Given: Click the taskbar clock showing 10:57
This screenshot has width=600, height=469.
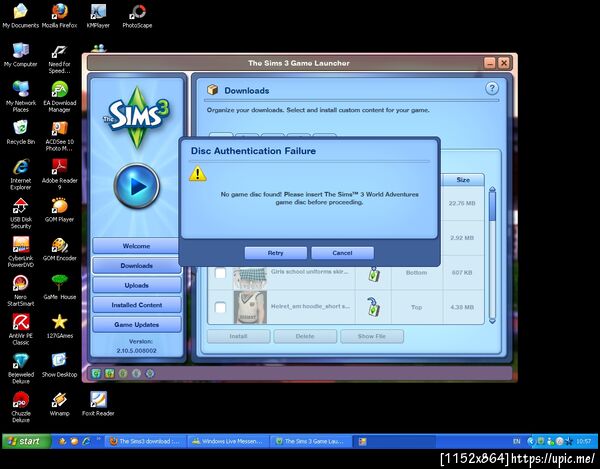Looking at the screenshot, I should point(584,441).
